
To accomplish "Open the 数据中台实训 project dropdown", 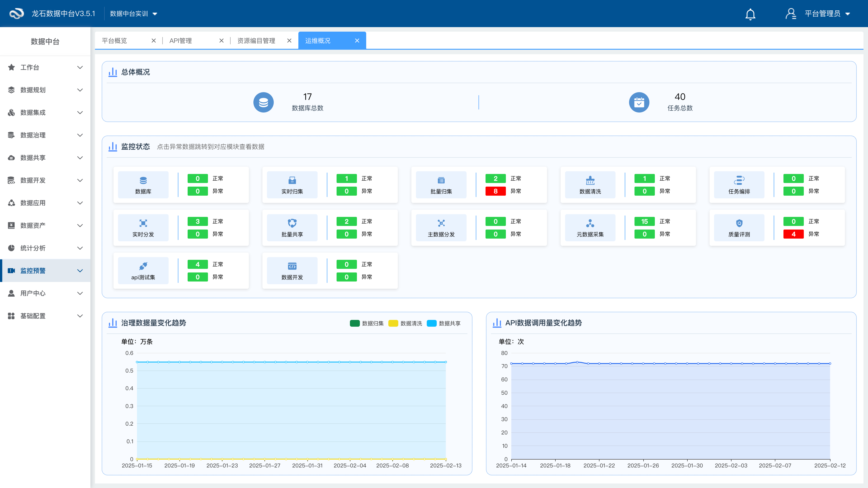I will 134,14.
